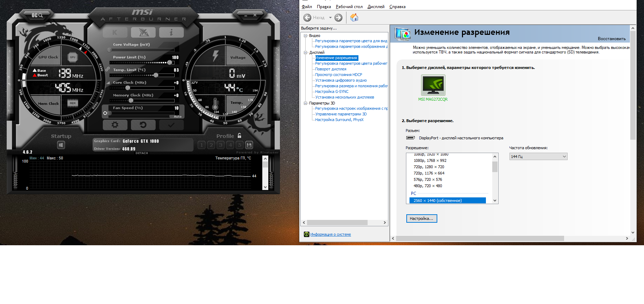The height and width of the screenshot is (304, 644).
Task: Open Установка цифрового аудио page
Action: click(341, 80)
